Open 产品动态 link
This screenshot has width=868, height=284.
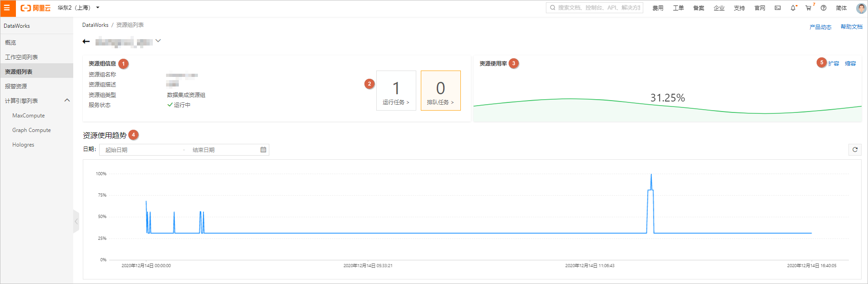(x=820, y=27)
